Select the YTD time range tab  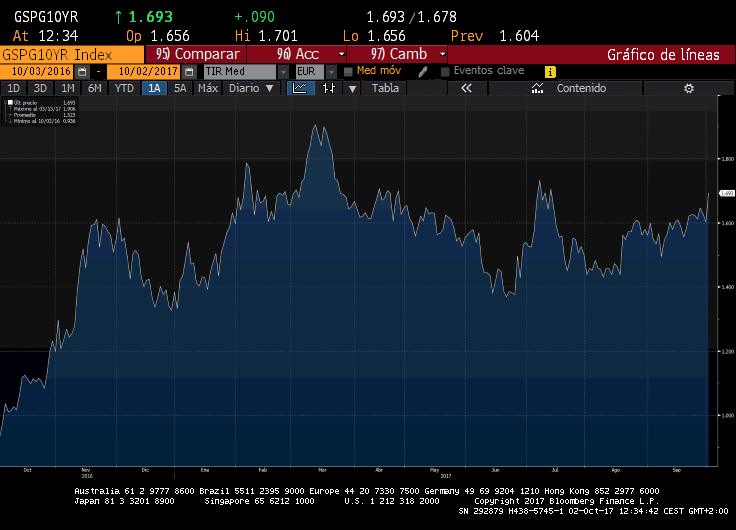[124, 88]
